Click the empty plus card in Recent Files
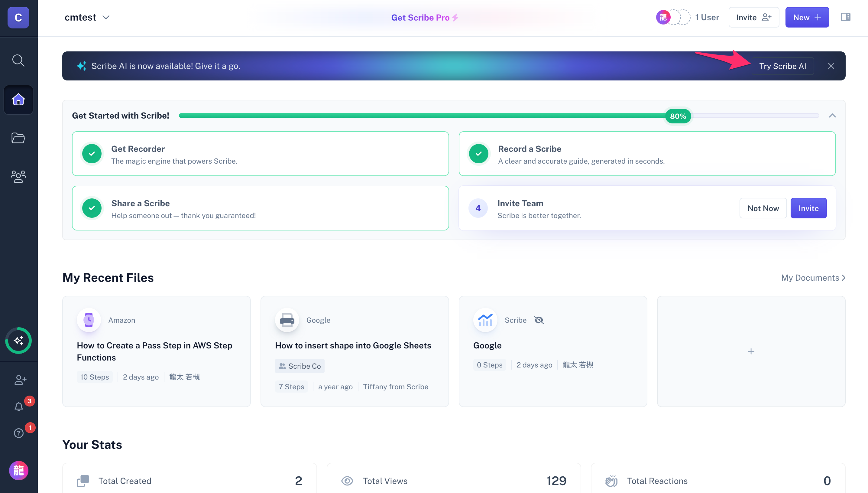Screen dimensions: 868x493 tap(751, 351)
